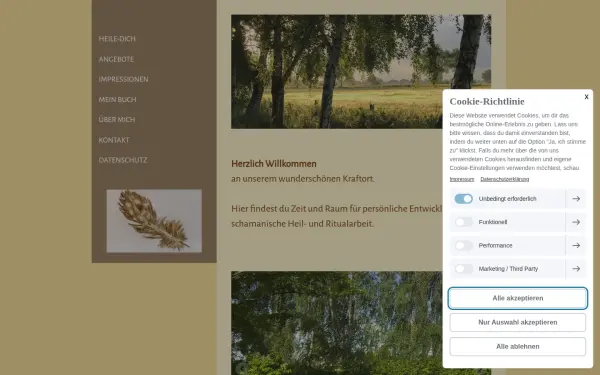The image size is (600, 375).
Task: Open ÜBER MICH page
Action: pyautogui.click(x=117, y=119)
